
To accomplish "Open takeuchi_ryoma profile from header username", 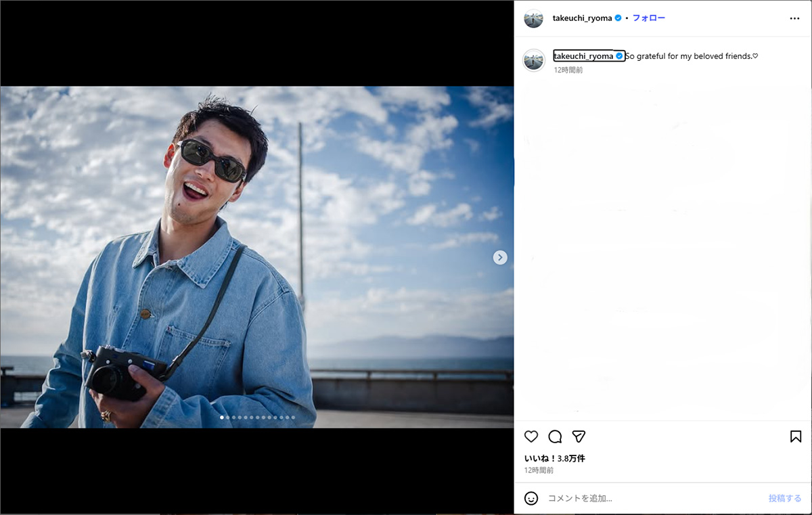I will click(x=582, y=18).
